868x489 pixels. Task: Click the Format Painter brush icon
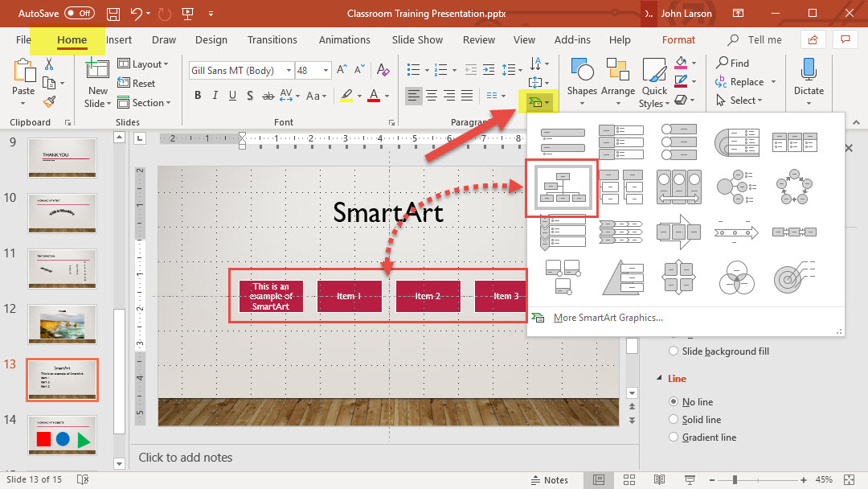(x=49, y=101)
